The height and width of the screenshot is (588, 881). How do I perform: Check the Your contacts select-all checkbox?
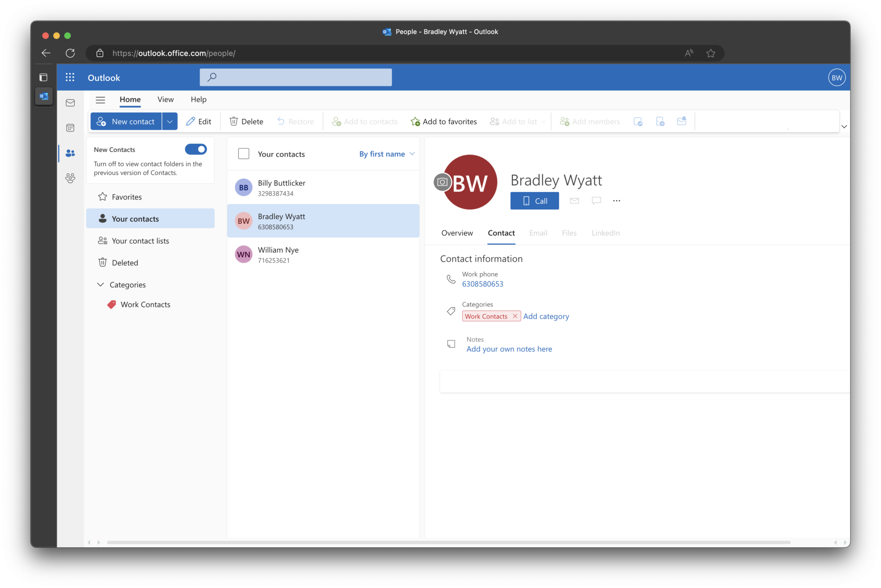pyautogui.click(x=243, y=153)
